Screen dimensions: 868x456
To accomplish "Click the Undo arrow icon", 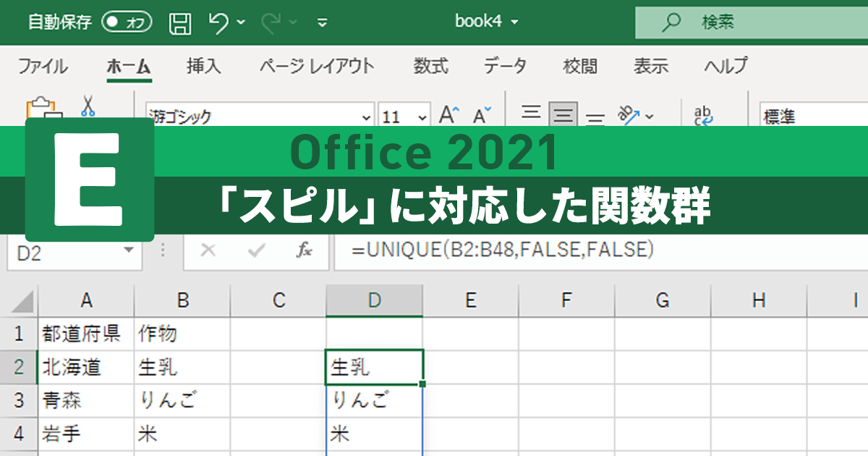I will (x=218, y=22).
